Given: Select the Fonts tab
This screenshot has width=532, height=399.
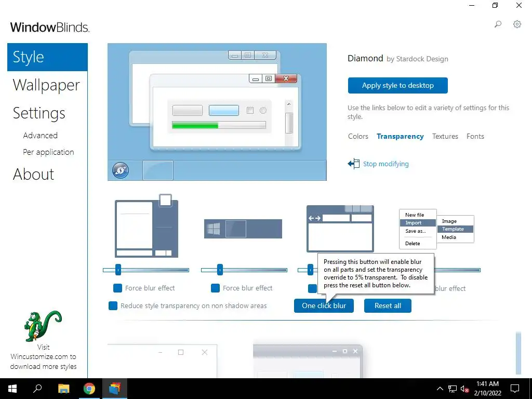Looking at the screenshot, I should click(475, 137).
